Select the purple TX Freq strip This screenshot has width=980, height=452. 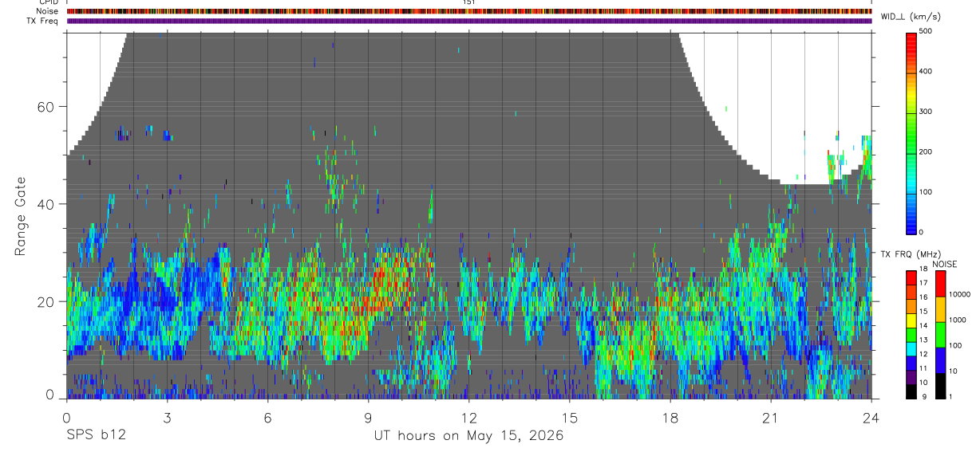(469, 21)
